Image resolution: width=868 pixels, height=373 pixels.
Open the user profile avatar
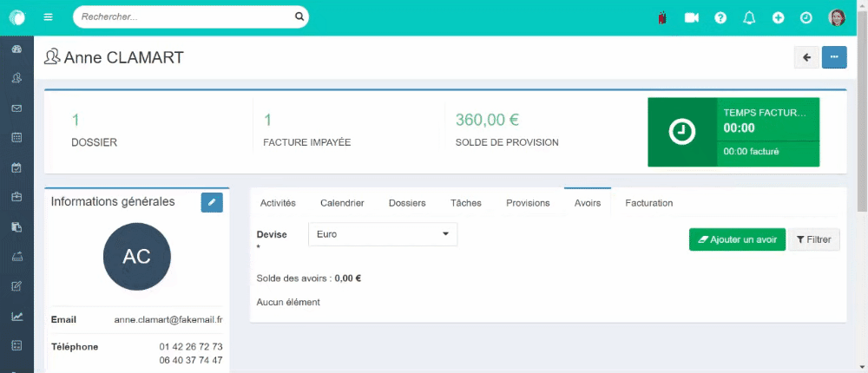coord(837,17)
